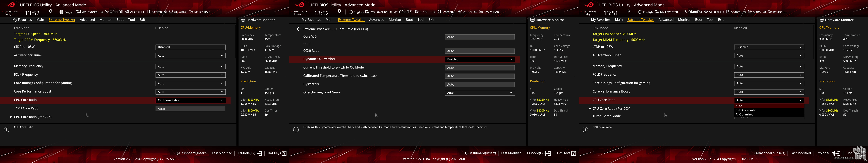Switch to EzMode(F7) in left screen footer
The image size is (868, 163).
pyautogui.click(x=250, y=153)
